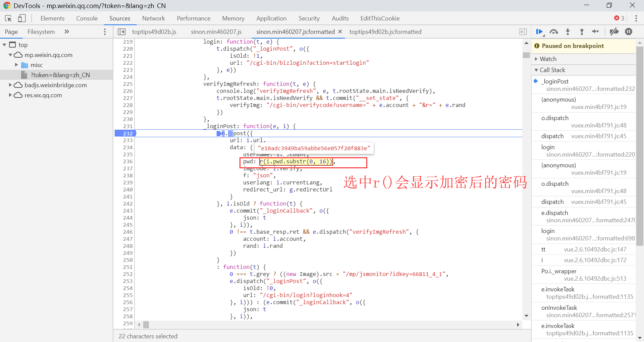Select the e.dispatch call stack frame
This screenshot has height=342, width=644.
click(x=584, y=217)
